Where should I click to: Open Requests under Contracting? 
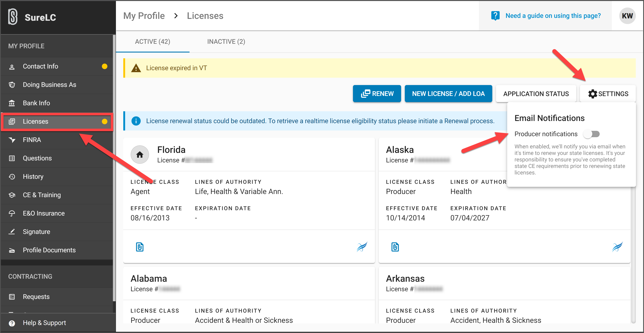click(x=57, y=297)
